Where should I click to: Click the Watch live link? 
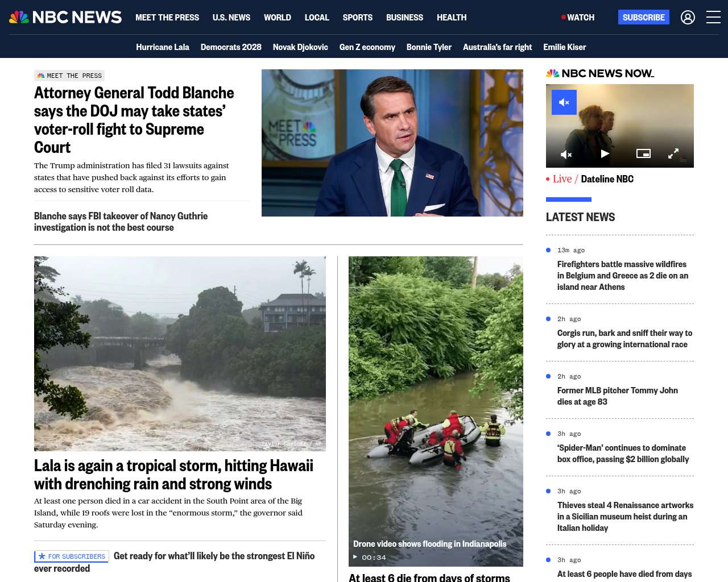(x=578, y=18)
